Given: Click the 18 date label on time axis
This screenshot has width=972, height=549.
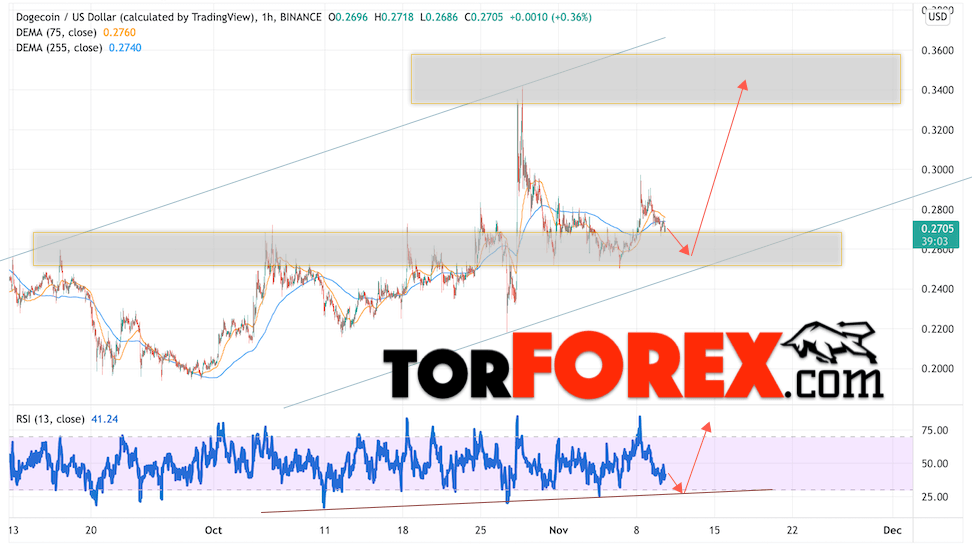Looking at the screenshot, I should tap(403, 530).
